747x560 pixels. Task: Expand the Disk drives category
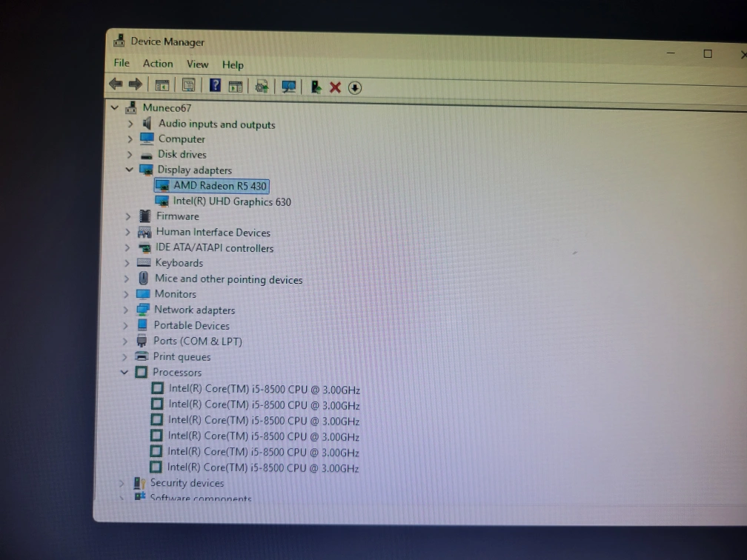click(x=130, y=154)
